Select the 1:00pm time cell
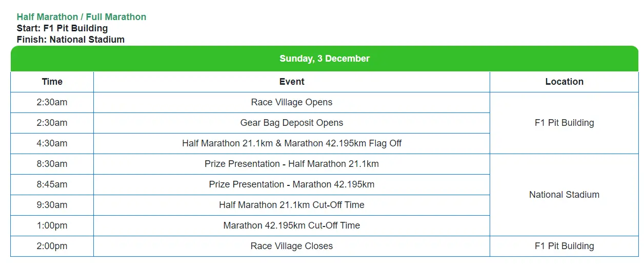Image resolution: width=644 pixels, height=264 pixels. click(52, 225)
